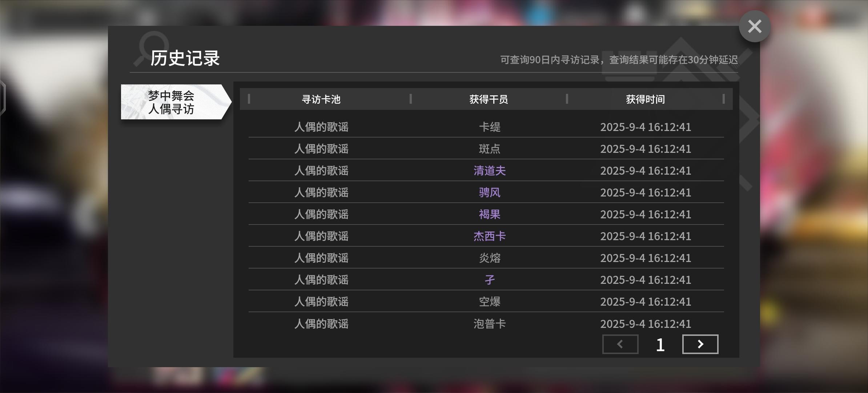The image size is (868, 393).
Task: Select operator 炎熔 in the list
Action: coord(490,258)
